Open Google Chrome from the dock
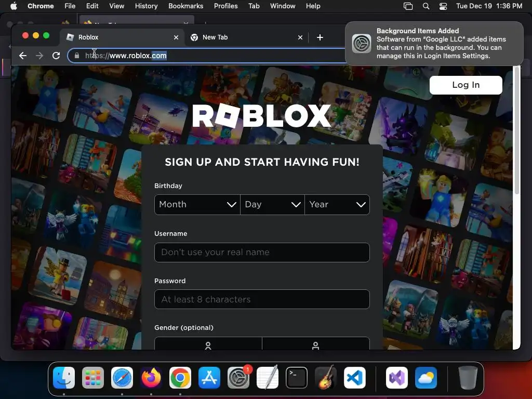Screen dimensions: 532x399 click(180, 378)
